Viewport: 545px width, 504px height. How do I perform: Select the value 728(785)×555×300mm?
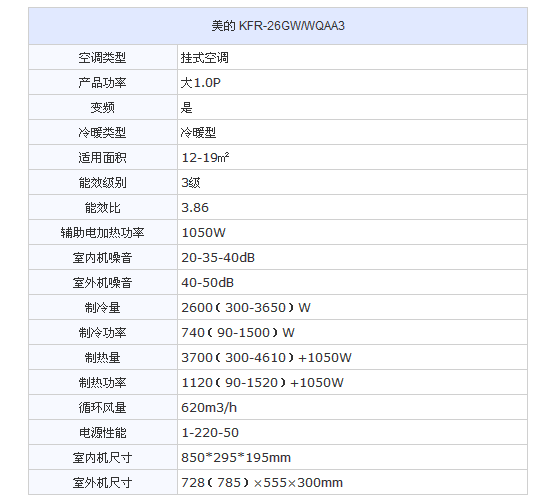pos(262,483)
